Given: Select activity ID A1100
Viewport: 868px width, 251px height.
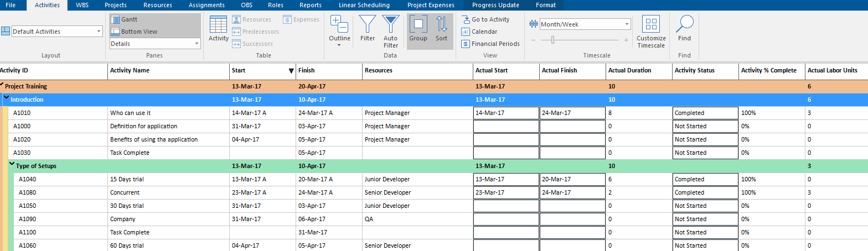Looking at the screenshot, I should (x=28, y=232).
